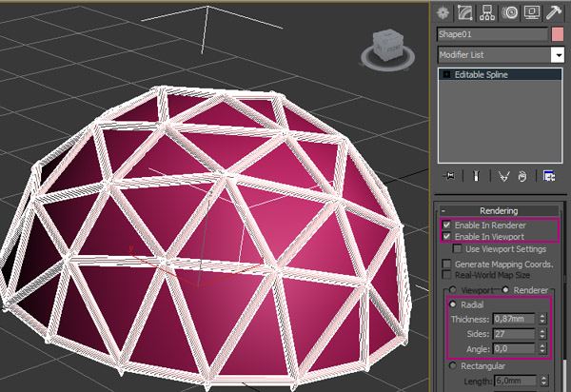Select the Rectangular radio button
The height and width of the screenshot is (392, 571).
pyautogui.click(x=453, y=365)
